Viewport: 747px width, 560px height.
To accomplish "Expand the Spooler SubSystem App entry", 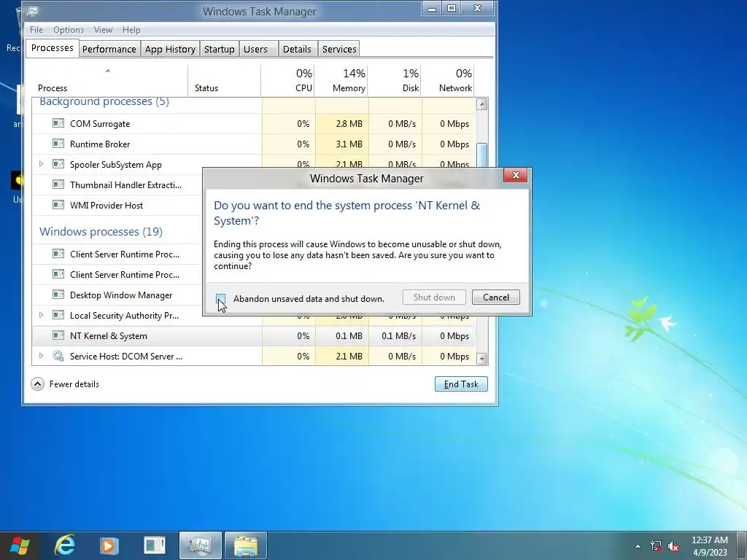I will [x=41, y=164].
